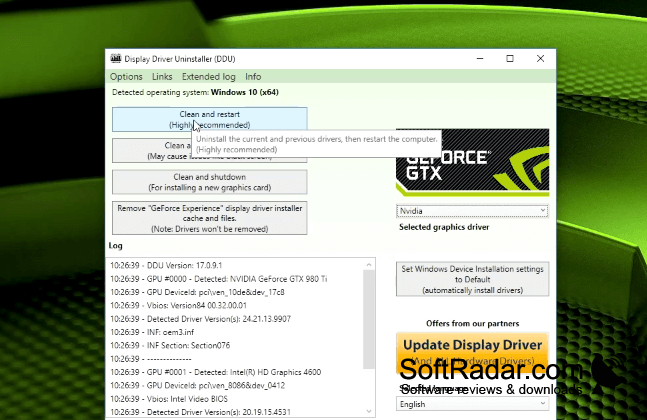
Task: Click the GeForce GTX logo banner
Action: (x=472, y=162)
